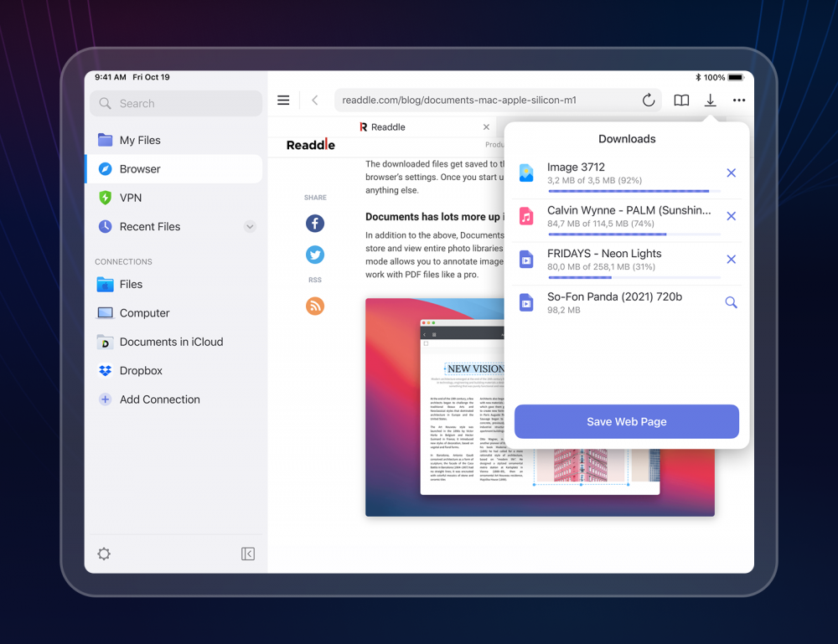Open the Computer connection

pos(174,313)
